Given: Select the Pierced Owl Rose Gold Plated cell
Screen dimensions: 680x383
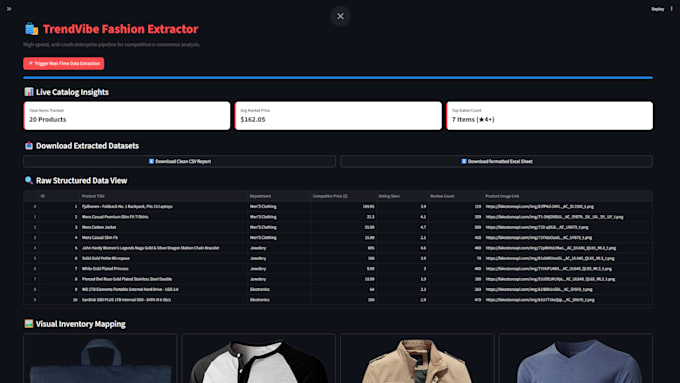Looking at the screenshot, I should (x=163, y=279).
